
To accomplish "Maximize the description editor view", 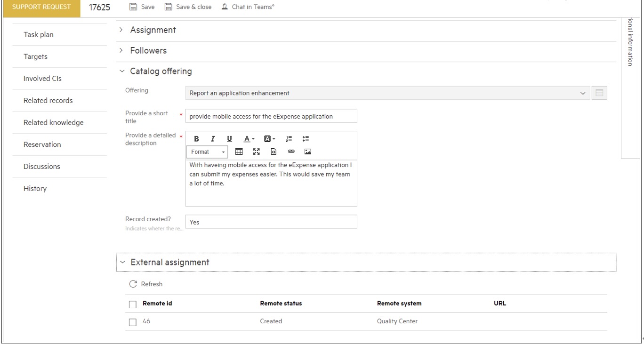I will point(256,152).
